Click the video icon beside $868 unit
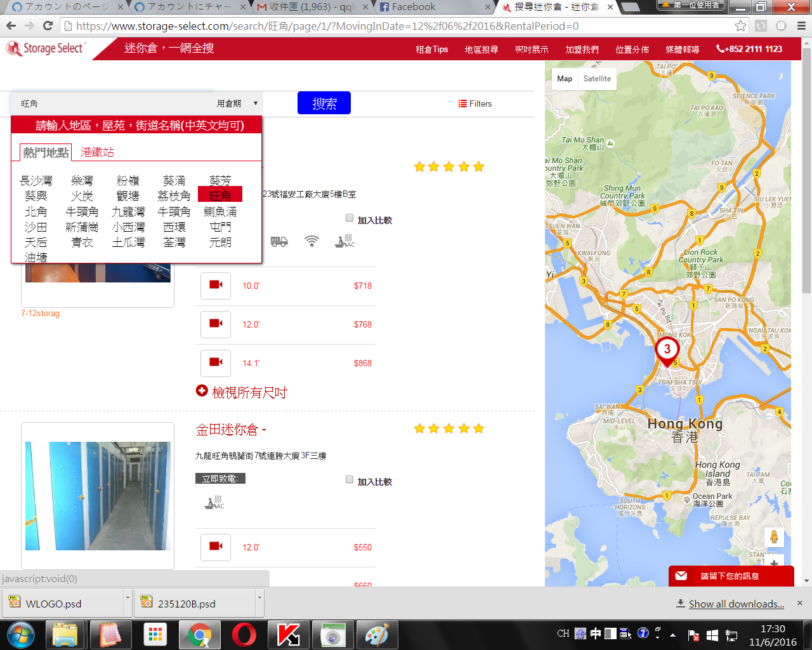 pyautogui.click(x=216, y=363)
